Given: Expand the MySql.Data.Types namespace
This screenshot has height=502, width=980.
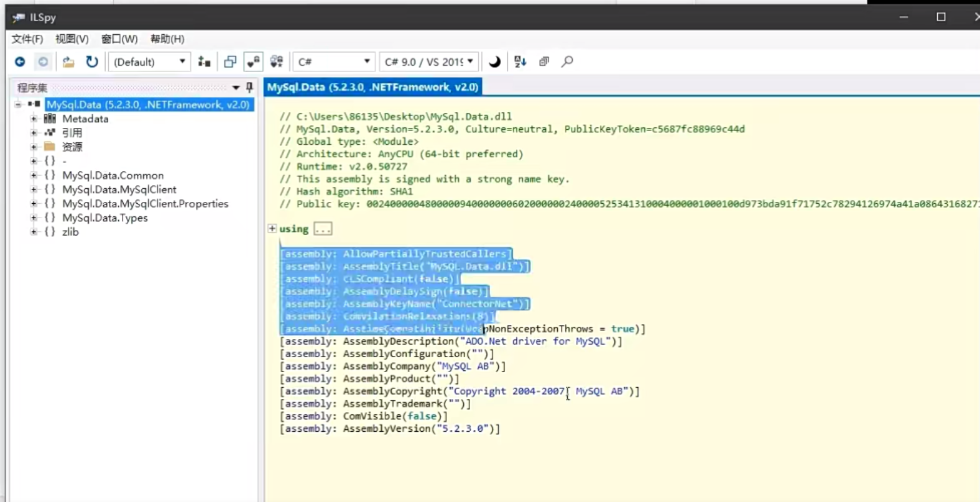Looking at the screenshot, I should tap(34, 218).
